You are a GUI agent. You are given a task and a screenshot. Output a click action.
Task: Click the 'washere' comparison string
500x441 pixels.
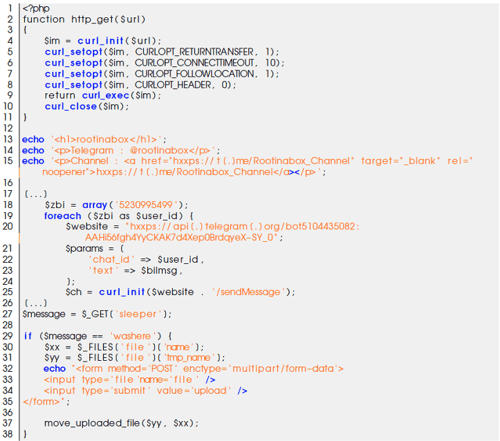(132, 336)
